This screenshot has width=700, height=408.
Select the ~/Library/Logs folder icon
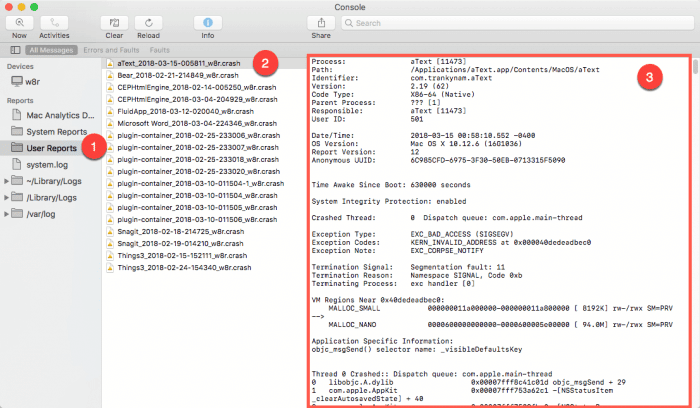(17, 180)
